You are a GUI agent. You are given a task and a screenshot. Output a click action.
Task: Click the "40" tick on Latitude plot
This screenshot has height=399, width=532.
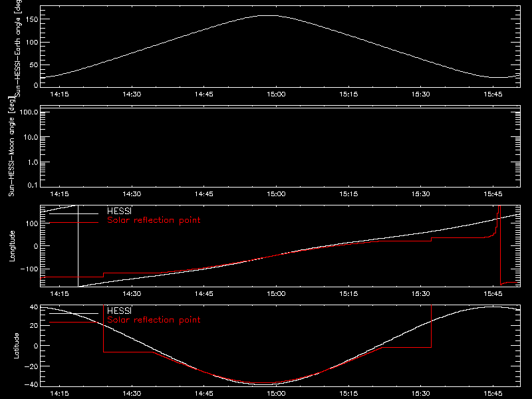[34, 307]
